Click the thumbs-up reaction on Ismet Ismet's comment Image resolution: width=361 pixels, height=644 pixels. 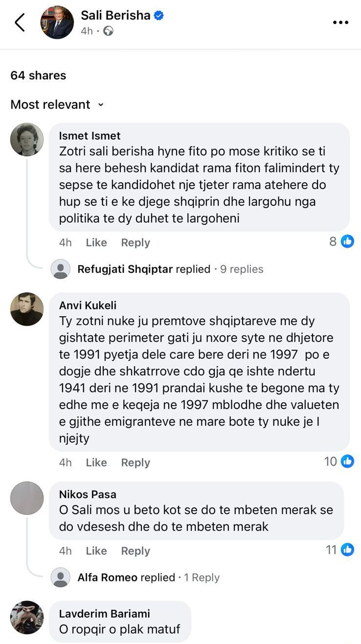point(347,241)
